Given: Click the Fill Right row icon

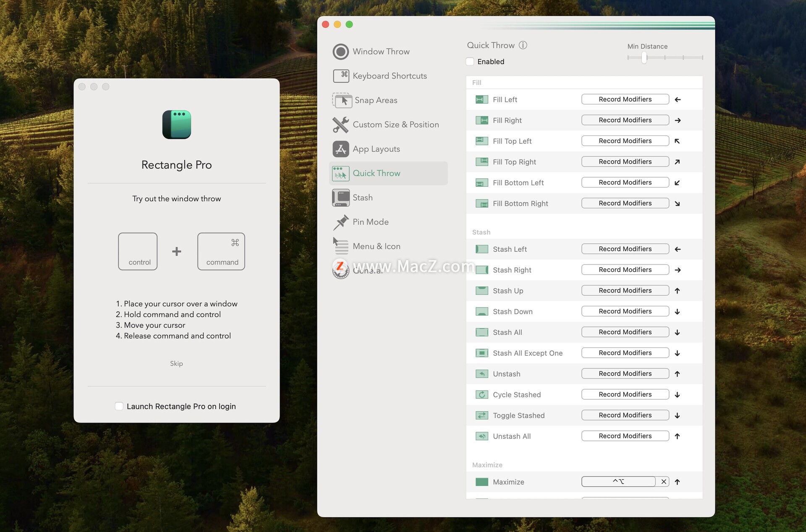Looking at the screenshot, I should coord(482,120).
